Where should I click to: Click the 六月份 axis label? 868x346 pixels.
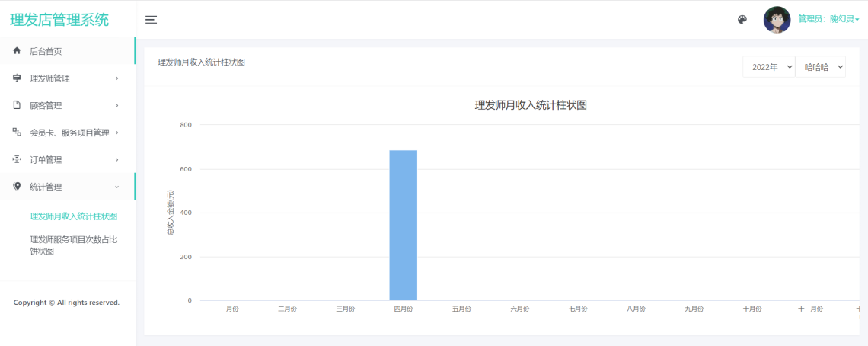[x=520, y=309]
